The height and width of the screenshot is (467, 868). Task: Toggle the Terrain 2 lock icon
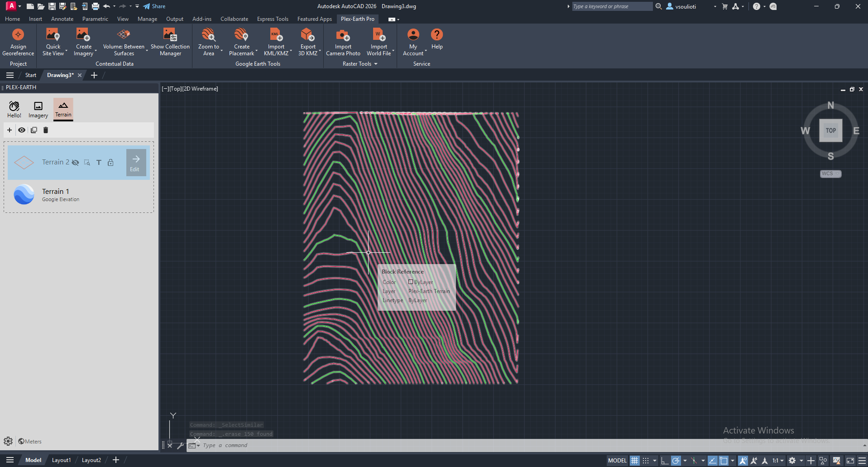coord(110,162)
